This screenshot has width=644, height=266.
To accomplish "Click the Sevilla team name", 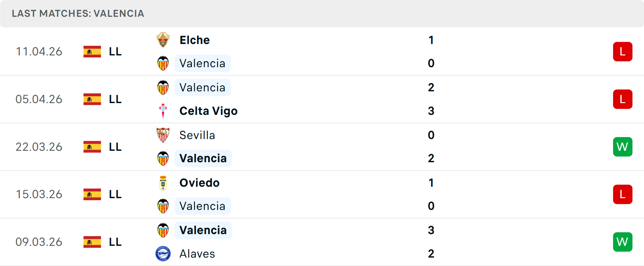I will tap(197, 135).
